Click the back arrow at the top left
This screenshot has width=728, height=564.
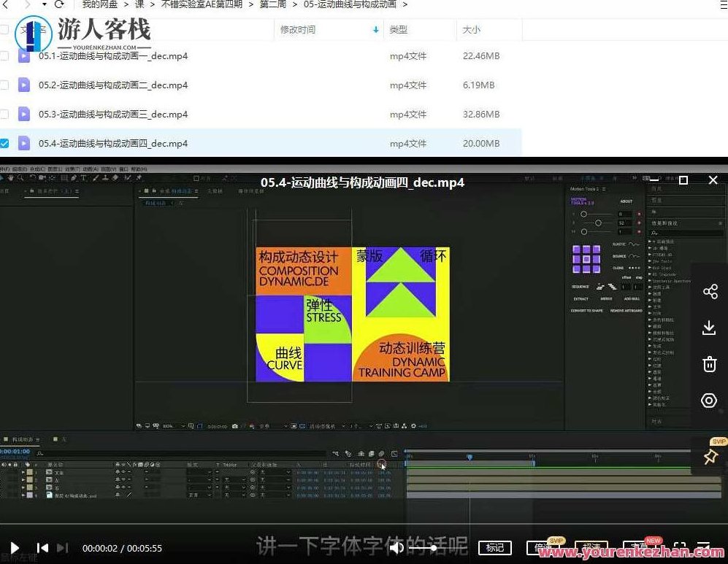pos(7,6)
